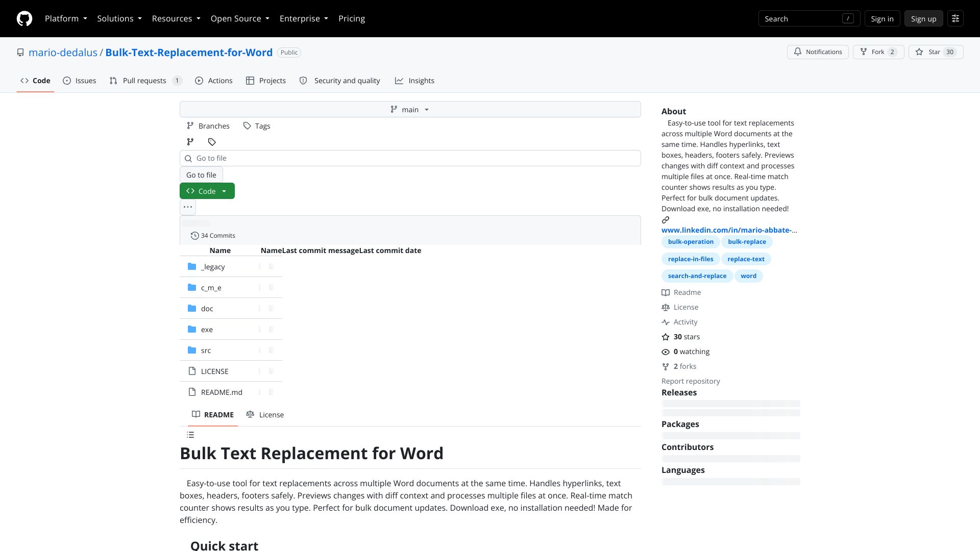
Task: Click the tags icon below Tags
Action: [x=212, y=142]
